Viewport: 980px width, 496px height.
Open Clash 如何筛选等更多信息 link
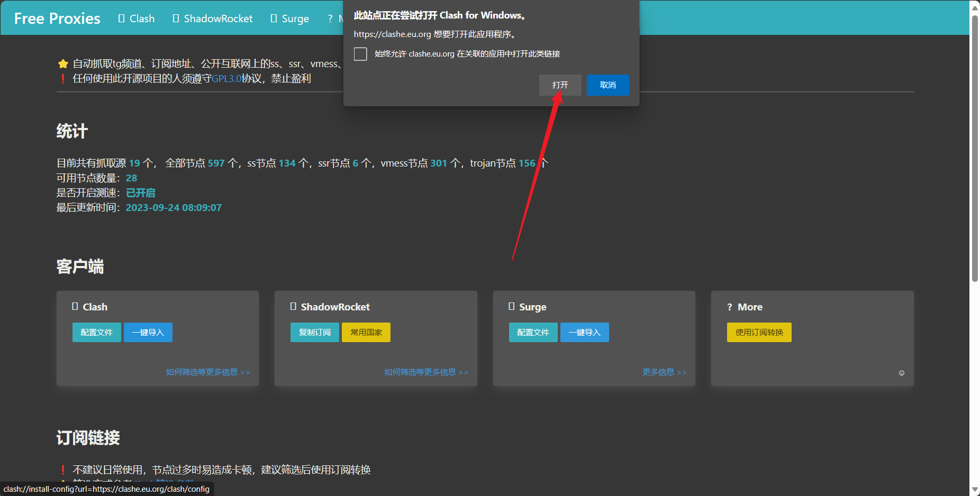click(207, 372)
